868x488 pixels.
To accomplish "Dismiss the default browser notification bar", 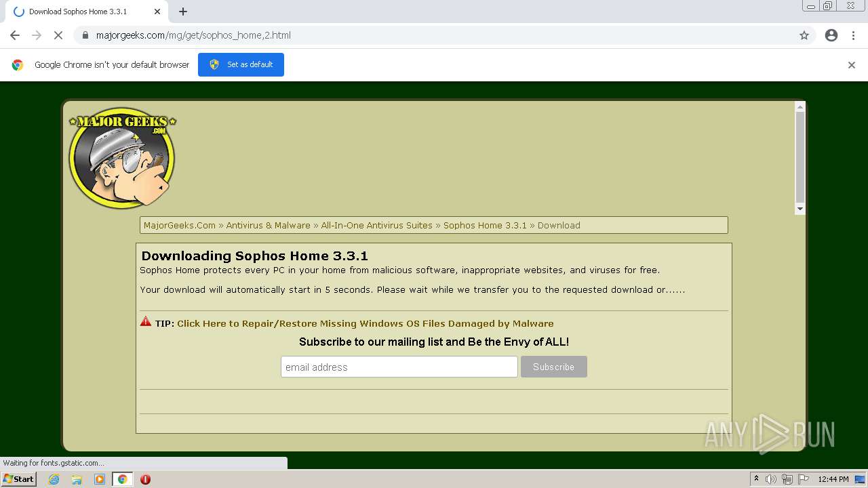I will (x=852, y=65).
